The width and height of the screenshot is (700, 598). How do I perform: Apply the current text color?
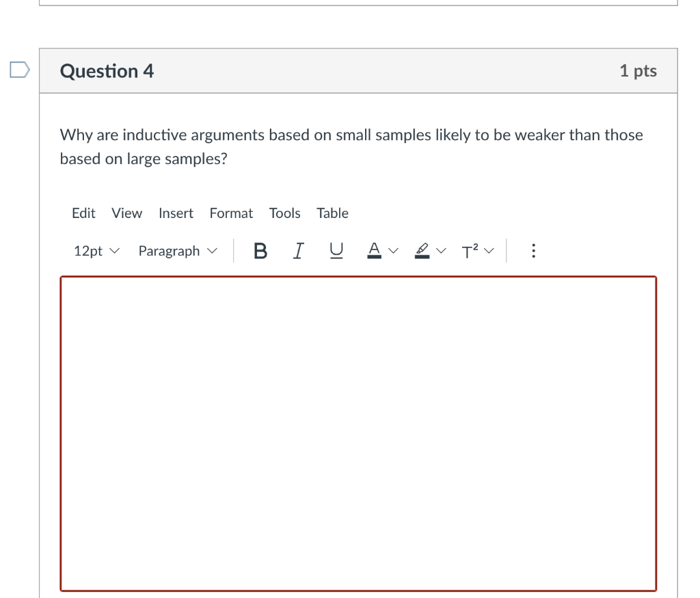point(373,251)
